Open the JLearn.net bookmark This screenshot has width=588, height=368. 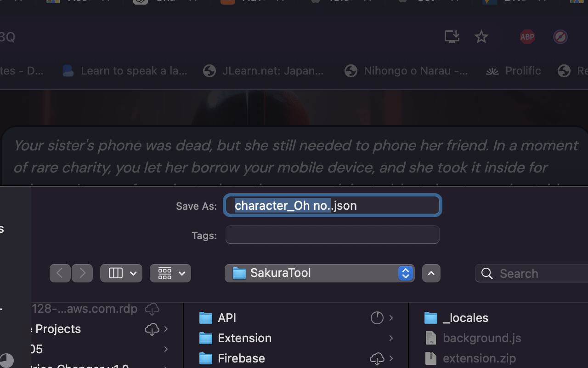coord(264,71)
